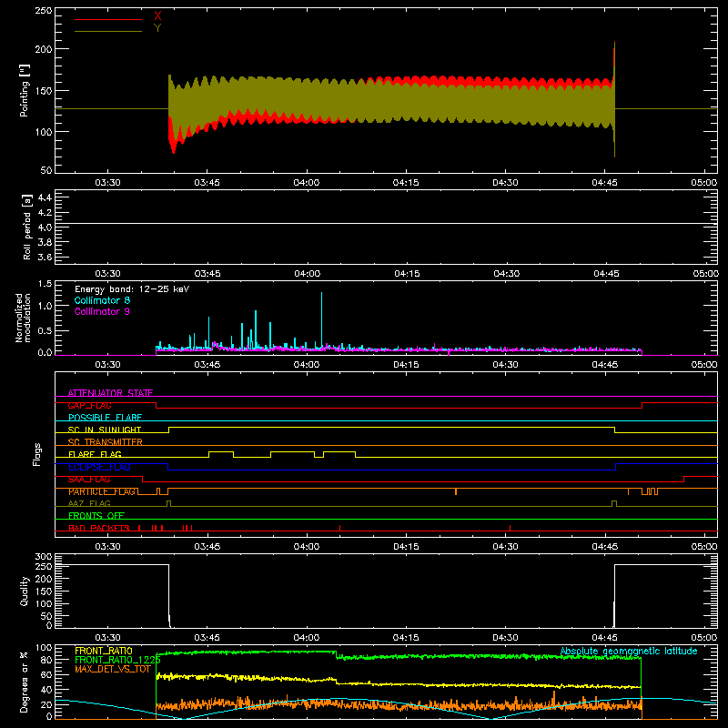
Task: Select the "Energy band: 12-25 keV" annotation
Action: [132, 289]
